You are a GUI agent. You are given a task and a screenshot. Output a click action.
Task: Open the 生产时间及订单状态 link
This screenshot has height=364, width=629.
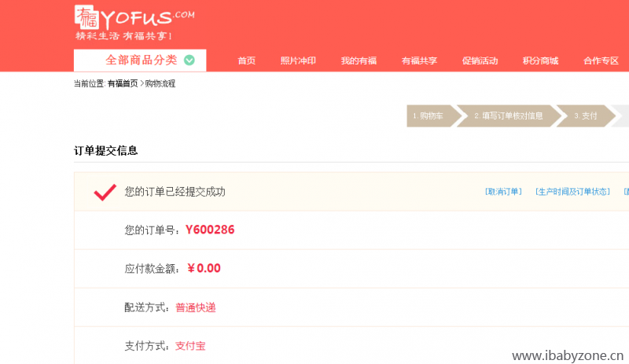572,192
